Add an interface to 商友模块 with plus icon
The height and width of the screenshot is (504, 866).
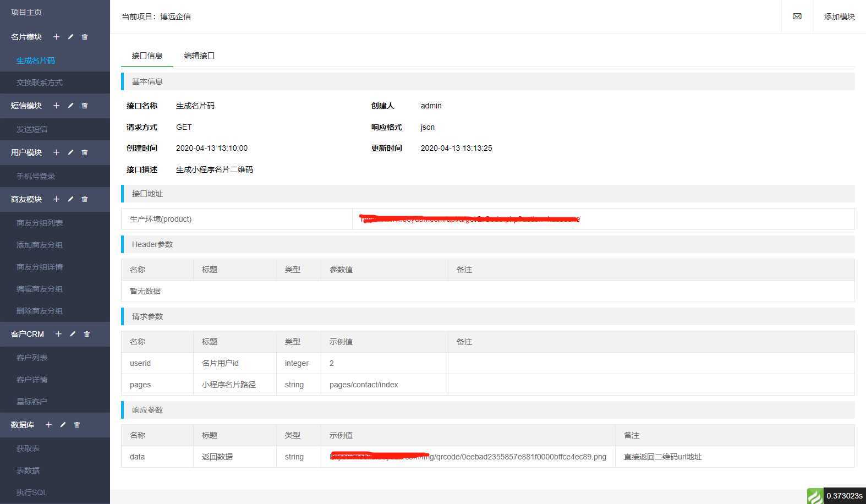56,199
